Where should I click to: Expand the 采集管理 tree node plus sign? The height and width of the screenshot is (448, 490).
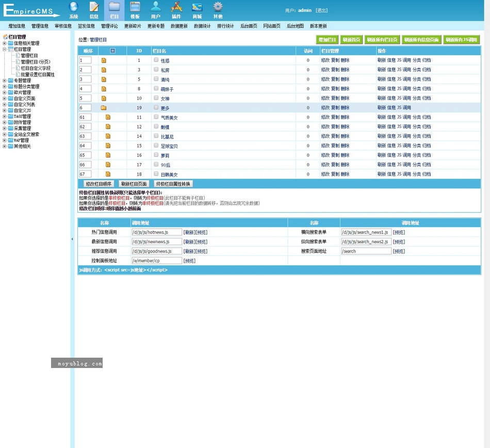coord(4,128)
